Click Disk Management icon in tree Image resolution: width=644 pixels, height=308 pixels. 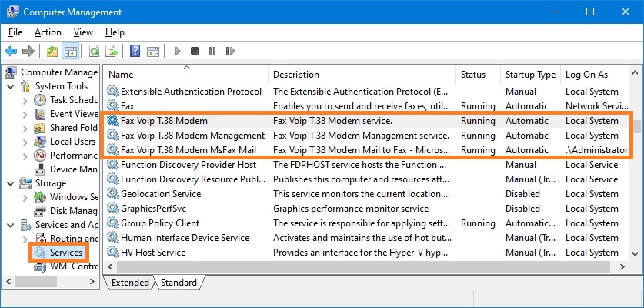[40, 211]
